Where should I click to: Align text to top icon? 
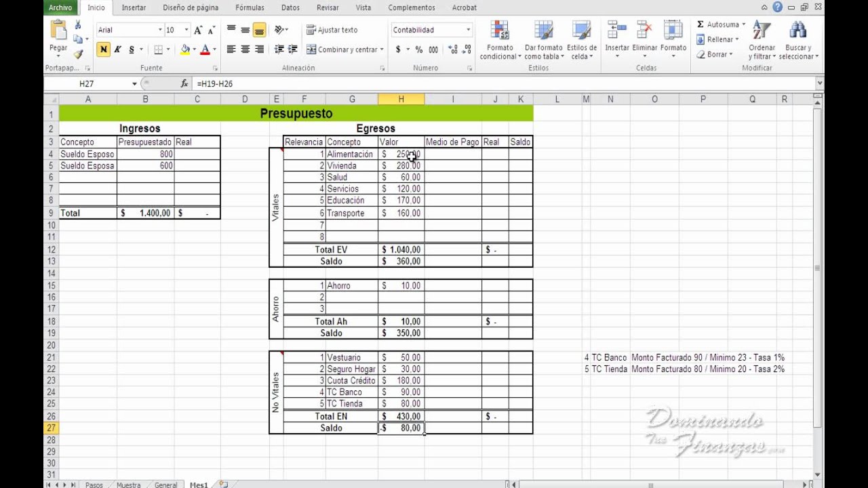(231, 30)
